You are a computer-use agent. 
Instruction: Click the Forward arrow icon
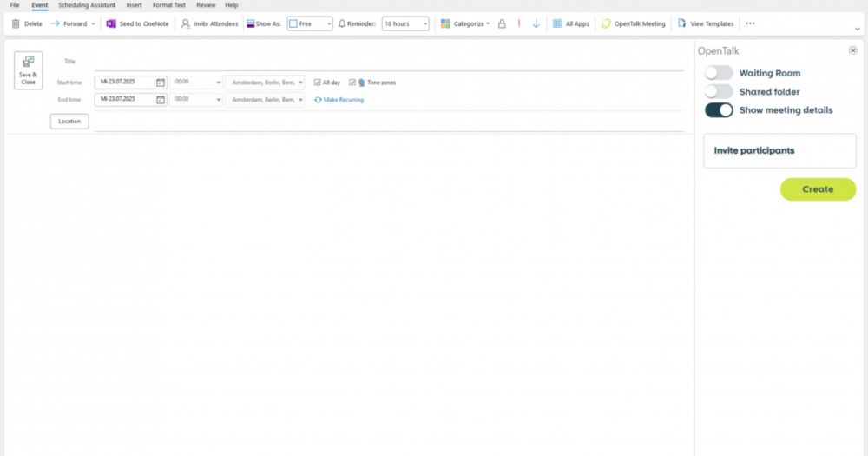click(x=56, y=23)
